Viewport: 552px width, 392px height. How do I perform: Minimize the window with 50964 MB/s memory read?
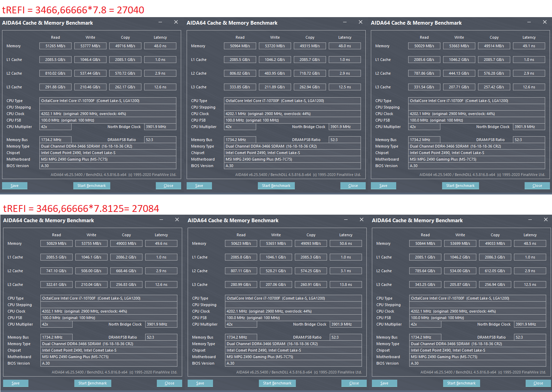coord(345,22)
